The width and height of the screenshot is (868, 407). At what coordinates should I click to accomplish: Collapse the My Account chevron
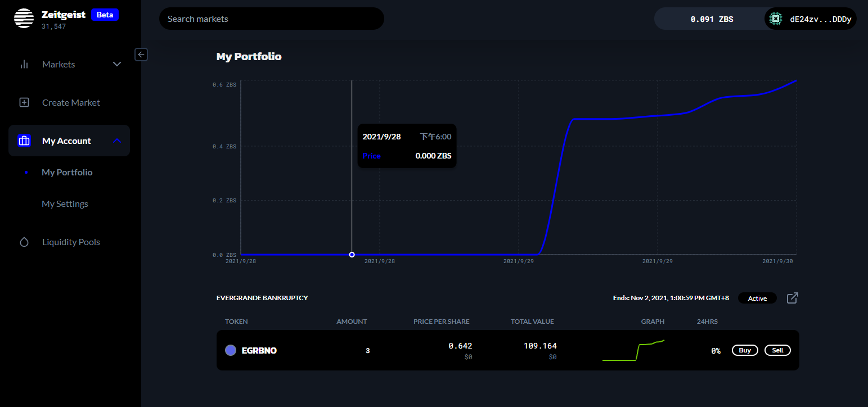coord(117,141)
